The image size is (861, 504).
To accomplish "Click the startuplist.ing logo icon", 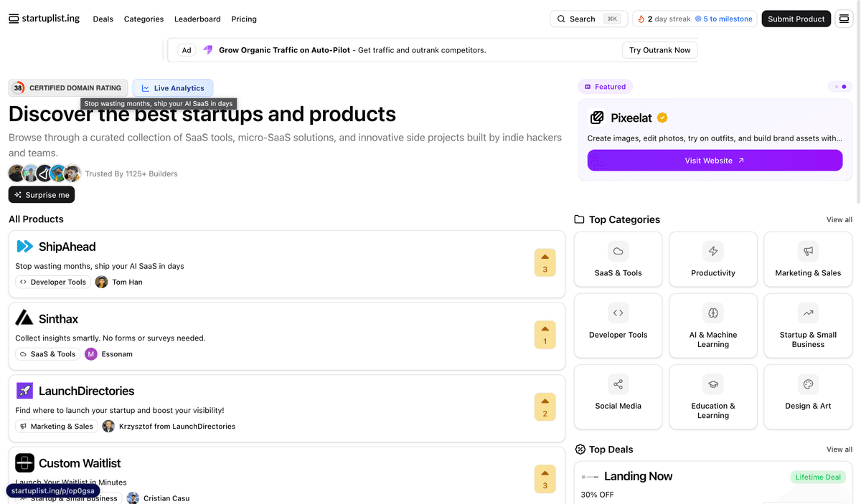I will [14, 19].
